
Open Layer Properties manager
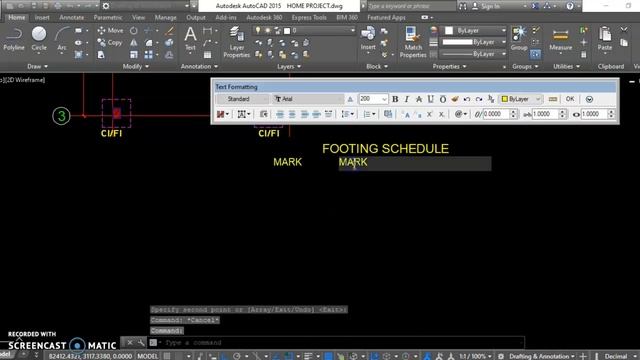point(236,42)
